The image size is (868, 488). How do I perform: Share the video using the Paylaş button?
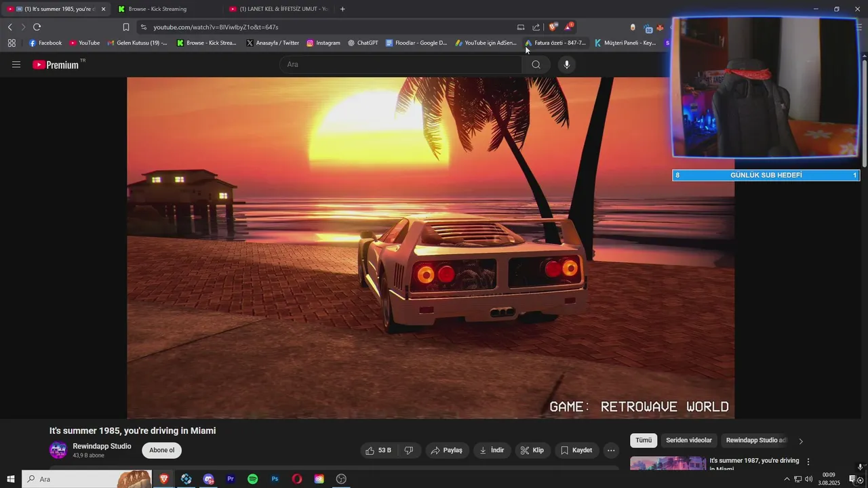click(447, 450)
